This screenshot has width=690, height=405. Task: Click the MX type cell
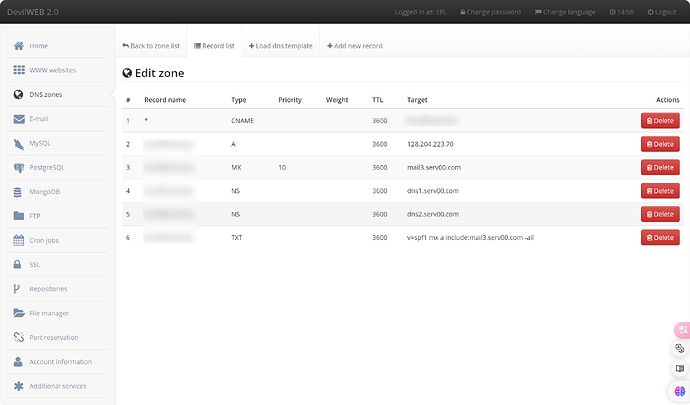coord(236,167)
